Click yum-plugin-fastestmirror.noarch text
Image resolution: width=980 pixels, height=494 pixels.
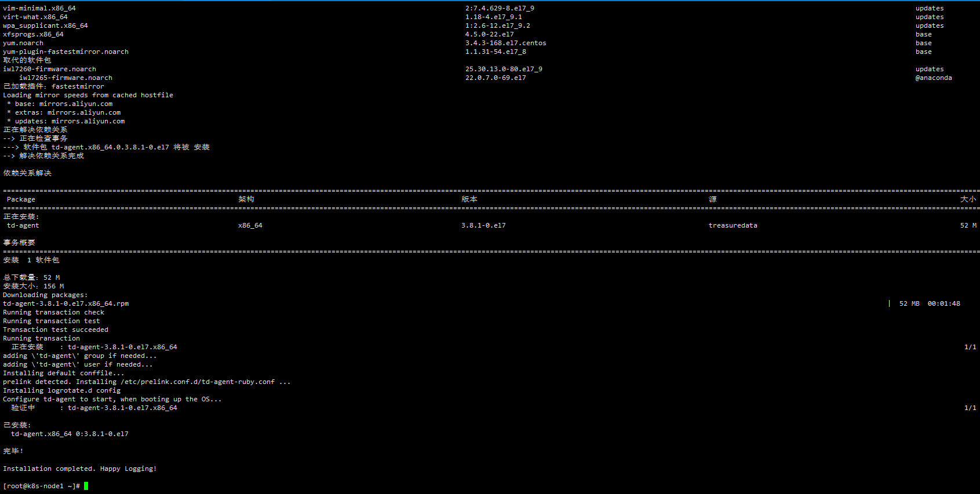65,52
